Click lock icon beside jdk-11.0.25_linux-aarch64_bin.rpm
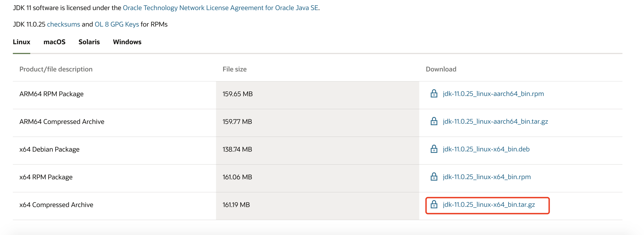 point(434,94)
